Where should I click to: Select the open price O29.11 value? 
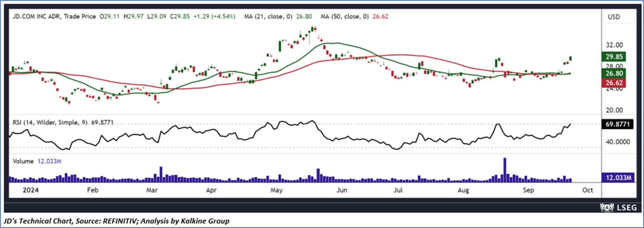pos(110,16)
